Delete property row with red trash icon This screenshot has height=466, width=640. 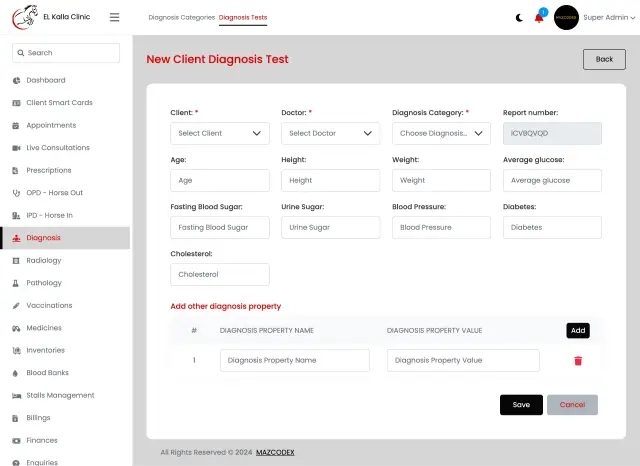578,361
